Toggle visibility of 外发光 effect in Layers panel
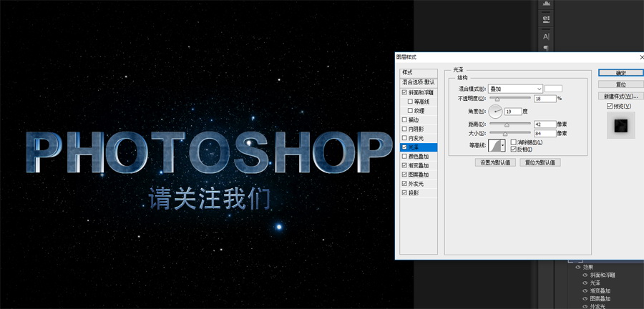This screenshot has width=644, height=309. click(585, 306)
